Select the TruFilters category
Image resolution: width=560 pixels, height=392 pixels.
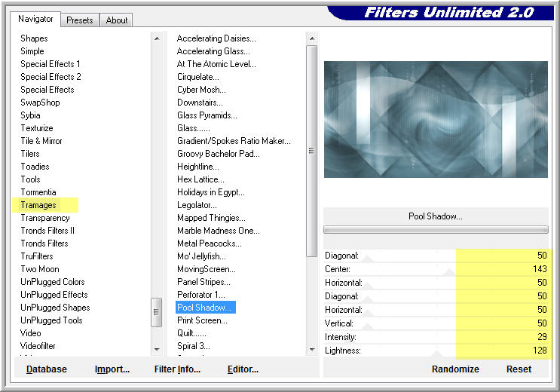[x=37, y=256]
